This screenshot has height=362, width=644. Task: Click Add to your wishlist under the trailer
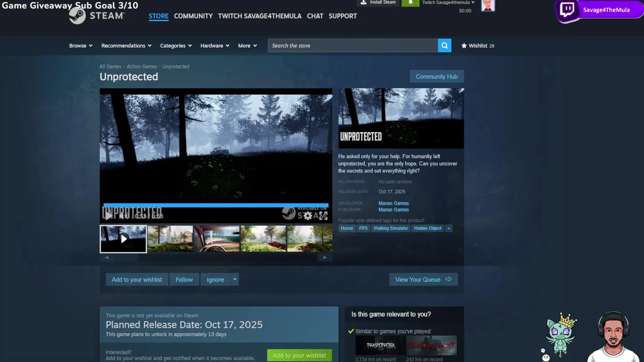(137, 280)
